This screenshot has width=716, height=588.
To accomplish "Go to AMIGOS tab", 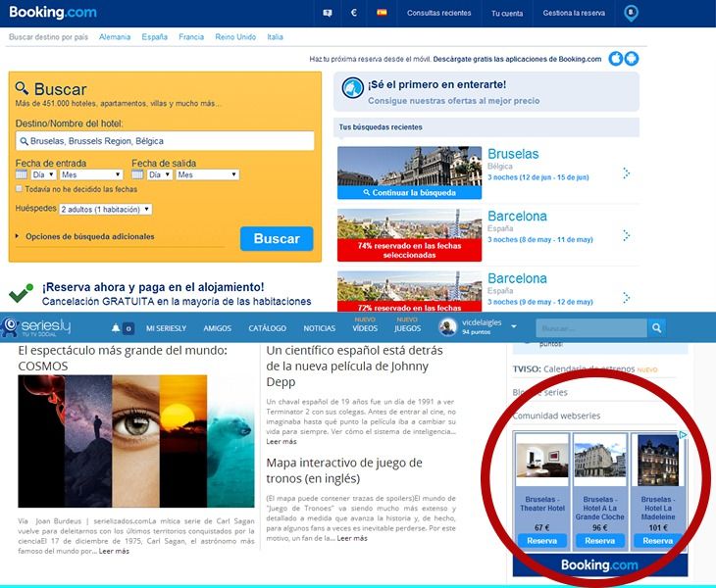I will coord(218,328).
